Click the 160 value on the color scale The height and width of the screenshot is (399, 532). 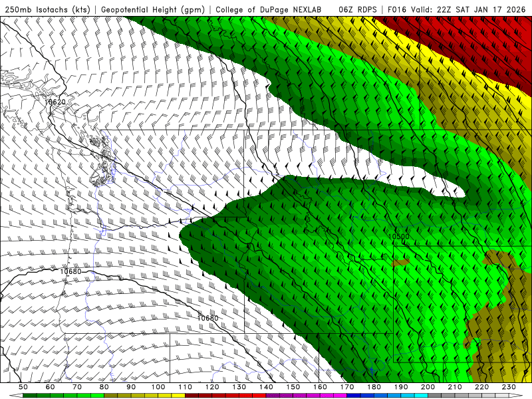click(x=320, y=387)
